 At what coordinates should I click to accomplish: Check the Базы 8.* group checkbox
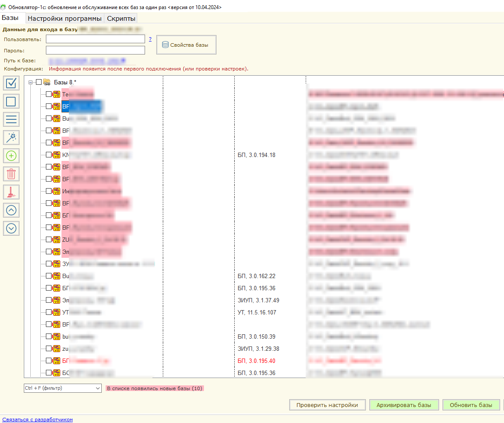(39, 82)
